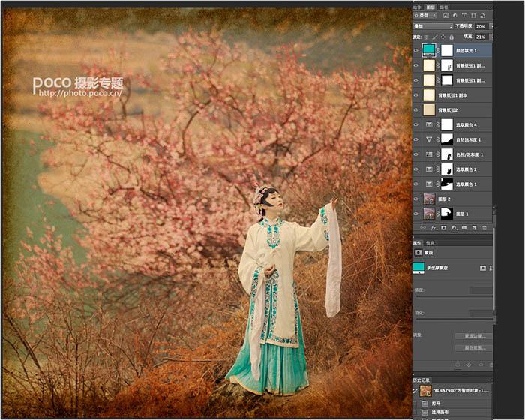Add layer mask icon at panel bottom

click(444, 228)
